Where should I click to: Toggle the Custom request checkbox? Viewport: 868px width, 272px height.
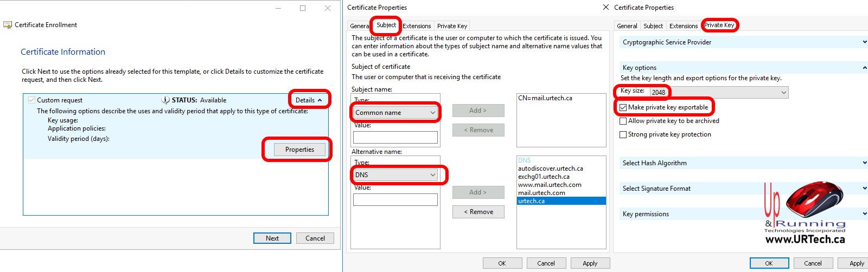point(31,100)
